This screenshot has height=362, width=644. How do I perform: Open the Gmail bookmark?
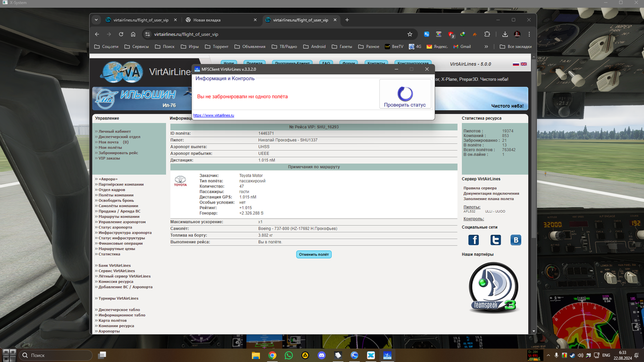tap(462, 46)
